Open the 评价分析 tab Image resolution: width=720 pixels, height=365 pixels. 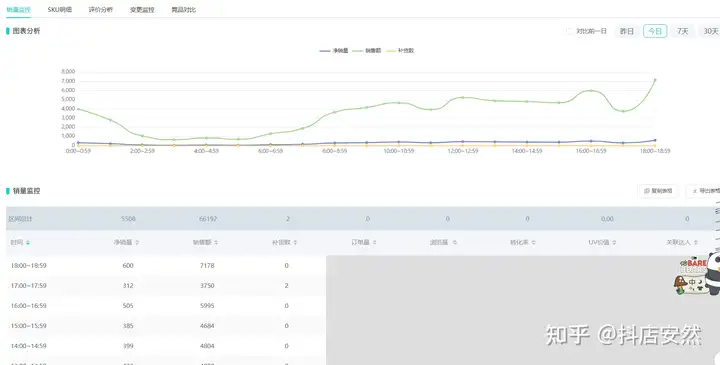101,10
